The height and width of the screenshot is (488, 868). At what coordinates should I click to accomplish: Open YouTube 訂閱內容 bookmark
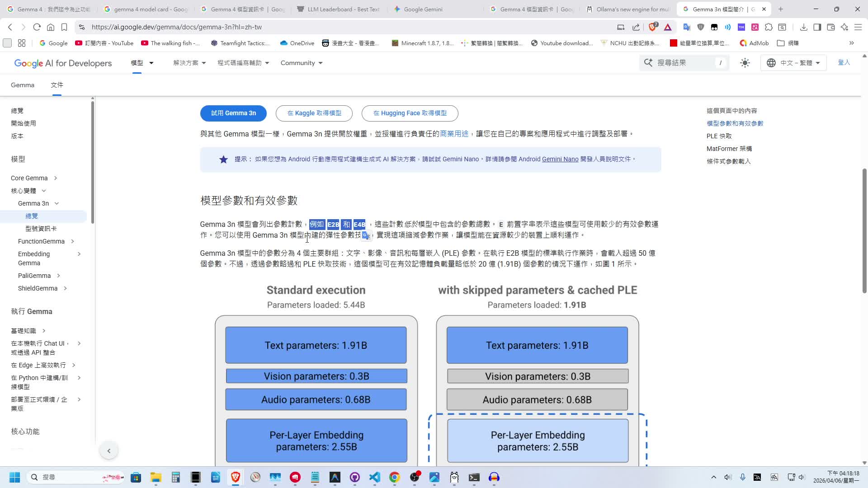(104, 43)
